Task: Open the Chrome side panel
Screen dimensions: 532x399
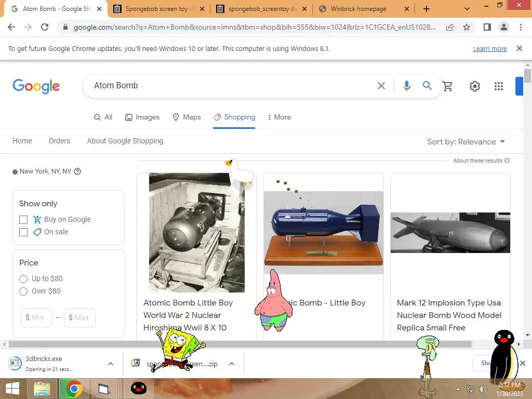Action: tap(487, 27)
